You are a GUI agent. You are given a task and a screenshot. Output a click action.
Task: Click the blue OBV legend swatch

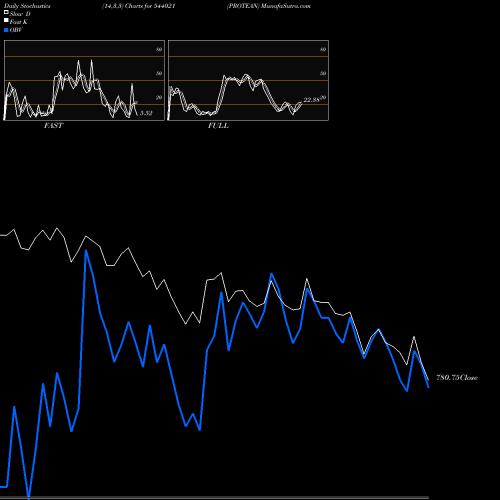6,30
